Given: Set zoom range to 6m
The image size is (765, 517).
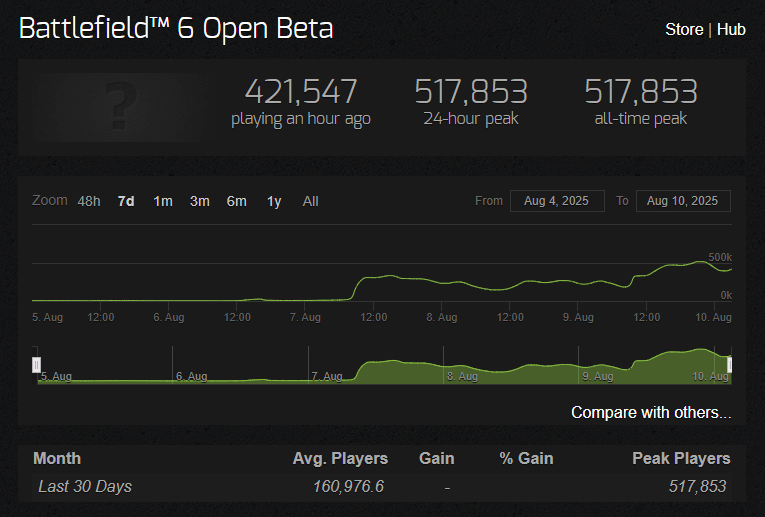Looking at the screenshot, I should (237, 201).
